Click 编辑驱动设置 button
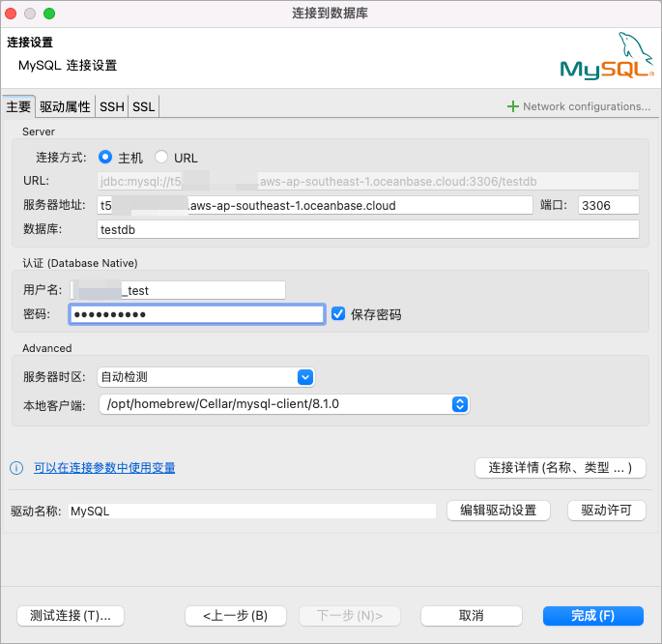 coord(498,511)
